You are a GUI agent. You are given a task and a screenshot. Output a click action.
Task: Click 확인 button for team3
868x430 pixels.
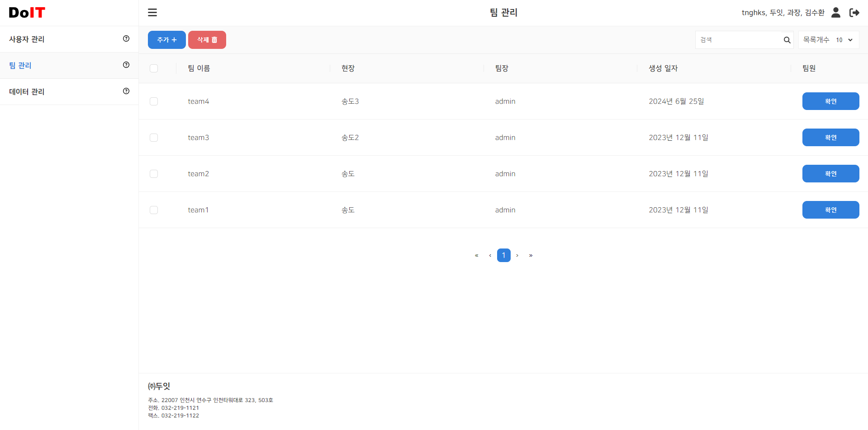830,138
